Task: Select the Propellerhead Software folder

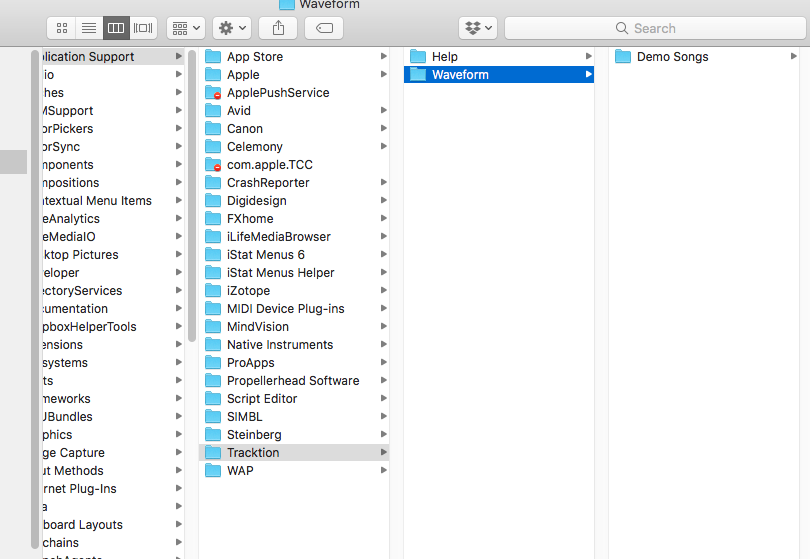Action: 293,381
